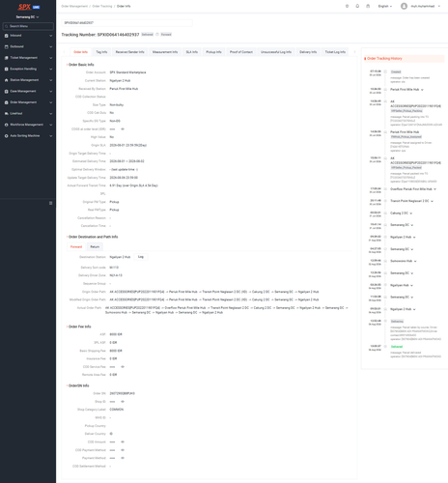Copy the tracking number using the copy icon
This screenshot has width=448, height=483.
pyautogui.click(x=157, y=35)
